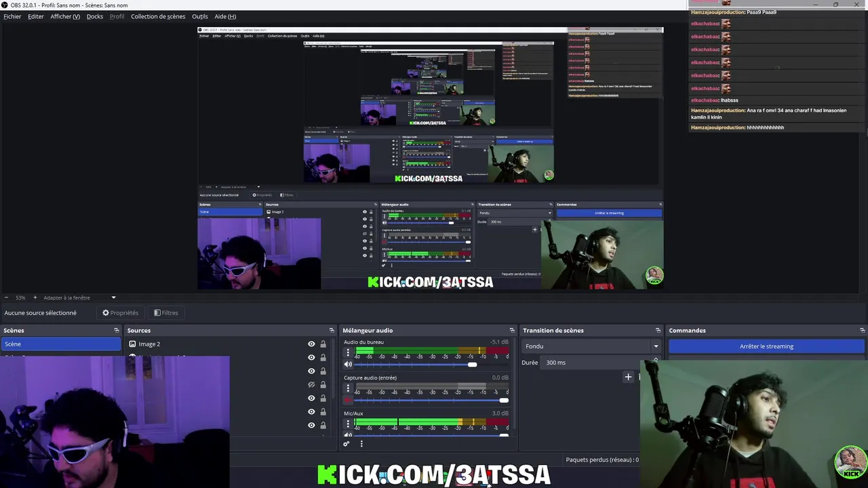
Task: Click the OBS preview canvas
Action: 430,159
